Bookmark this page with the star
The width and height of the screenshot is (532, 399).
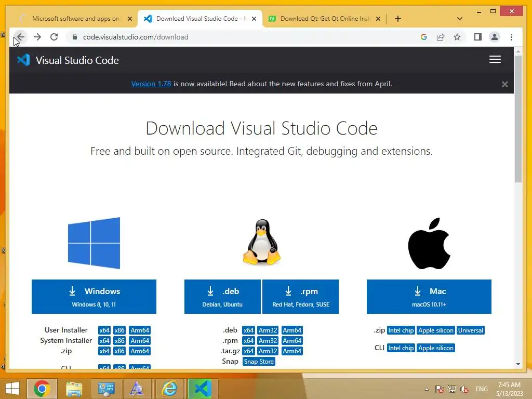click(x=457, y=37)
